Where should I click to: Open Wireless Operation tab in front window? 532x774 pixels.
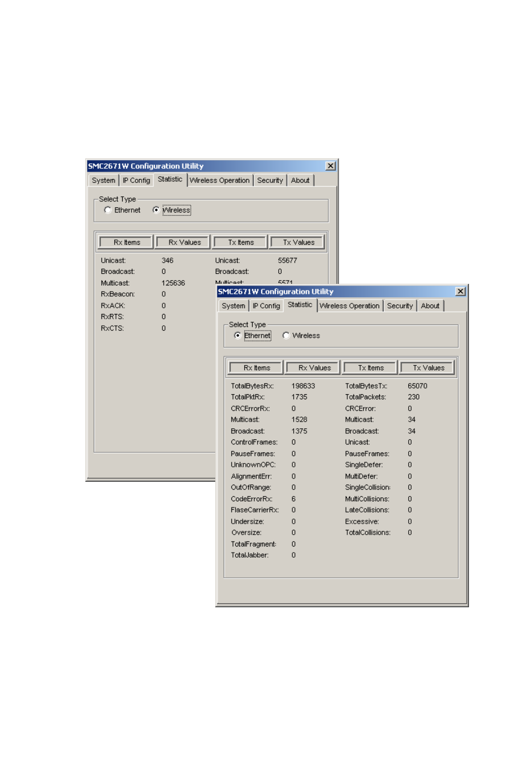(x=350, y=306)
